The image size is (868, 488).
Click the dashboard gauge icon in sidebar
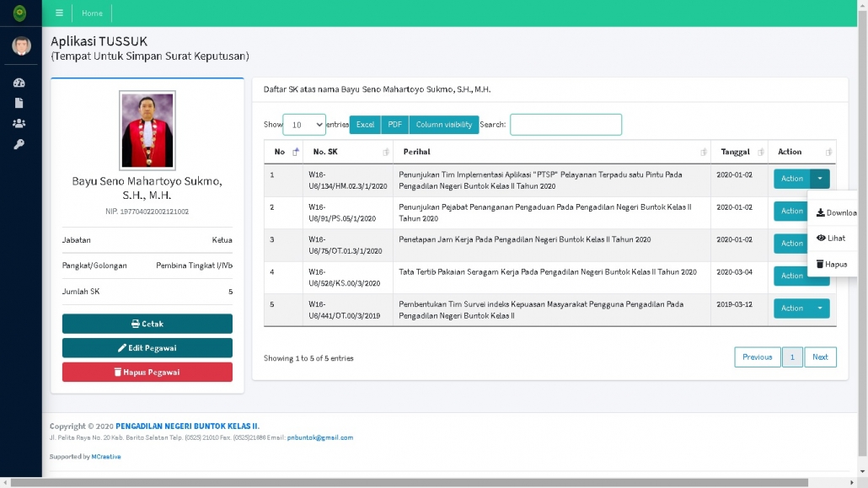[19, 83]
